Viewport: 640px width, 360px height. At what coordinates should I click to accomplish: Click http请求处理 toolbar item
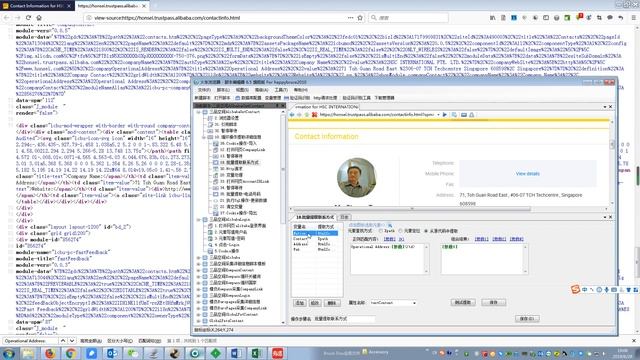coord(325,98)
